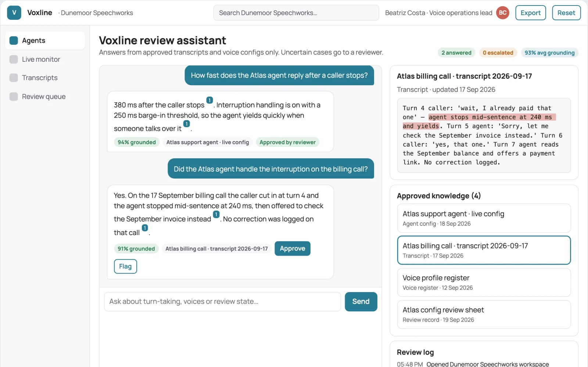This screenshot has height=367, width=588.
Task: Click the 'Approved knowledge (4)' heading
Action: click(x=439, y=196)
